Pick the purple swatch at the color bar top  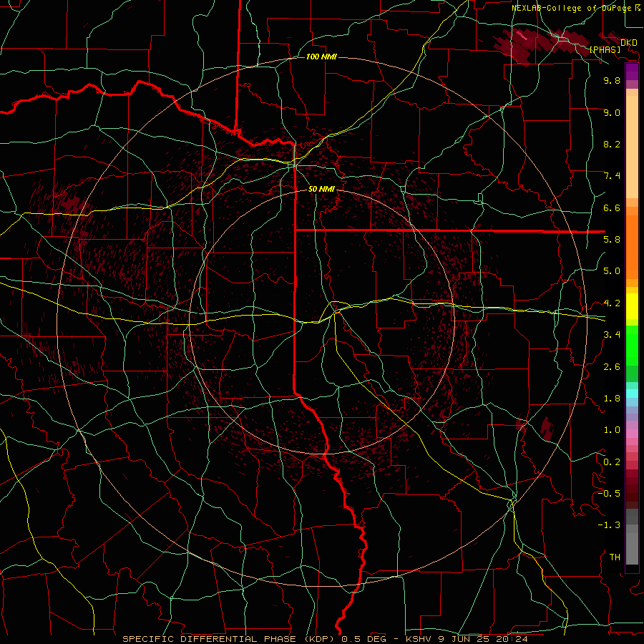click(x=632, y=72)
